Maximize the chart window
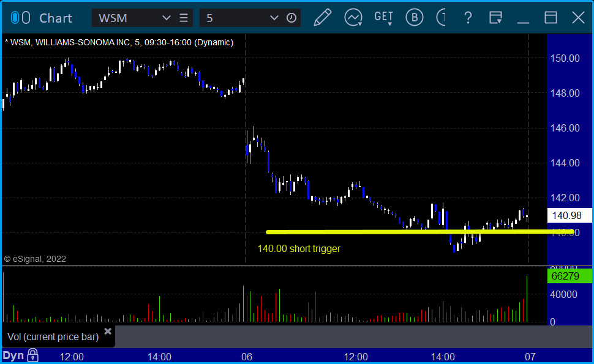 click(x=551, y=18)
